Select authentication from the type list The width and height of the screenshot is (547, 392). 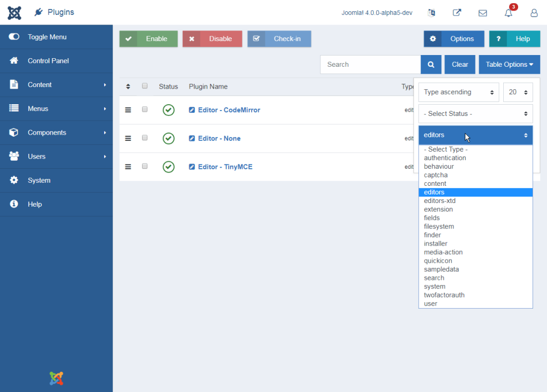pos(475,158)
